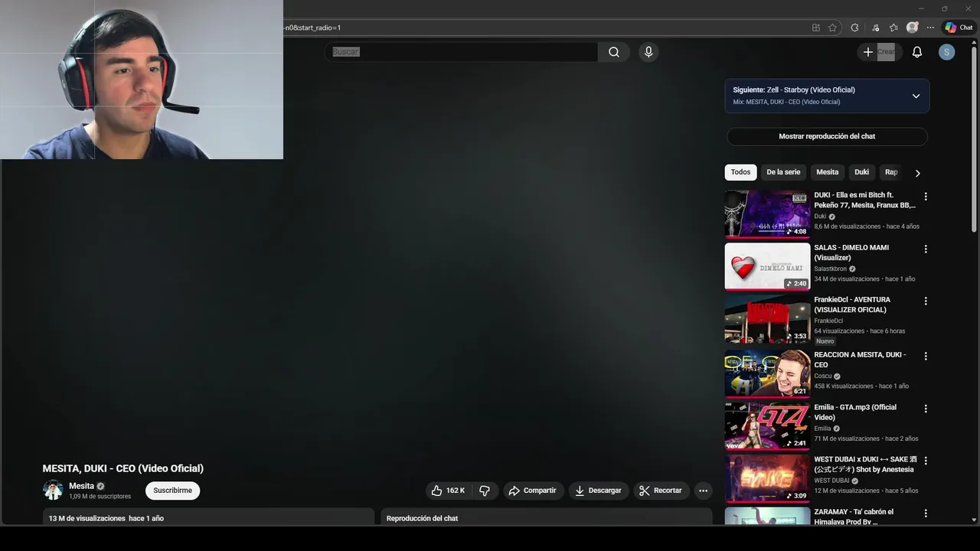Click the 'Reproducción del chat' panel header
The image size is (980, 551).
tap(547, 517)
